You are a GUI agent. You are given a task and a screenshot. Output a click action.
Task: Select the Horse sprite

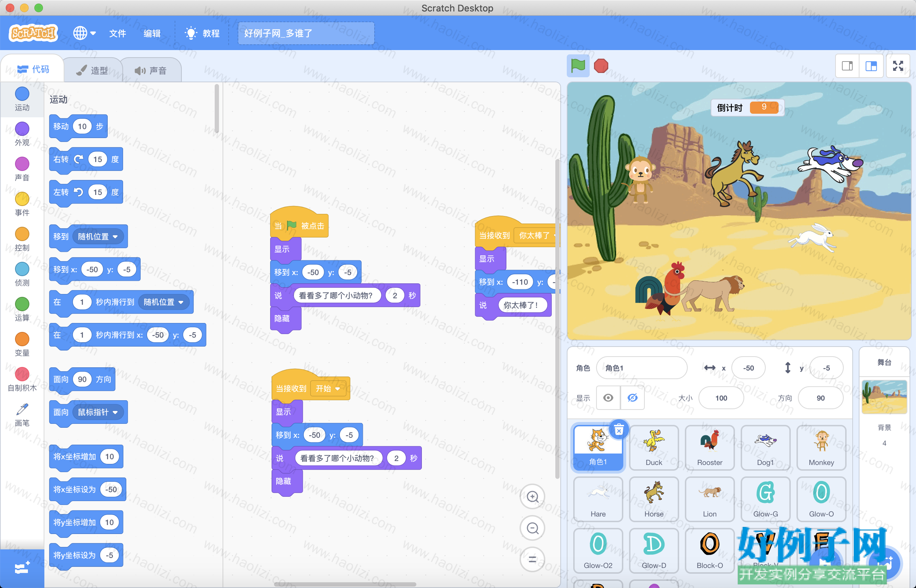click(x=654, y=499)
